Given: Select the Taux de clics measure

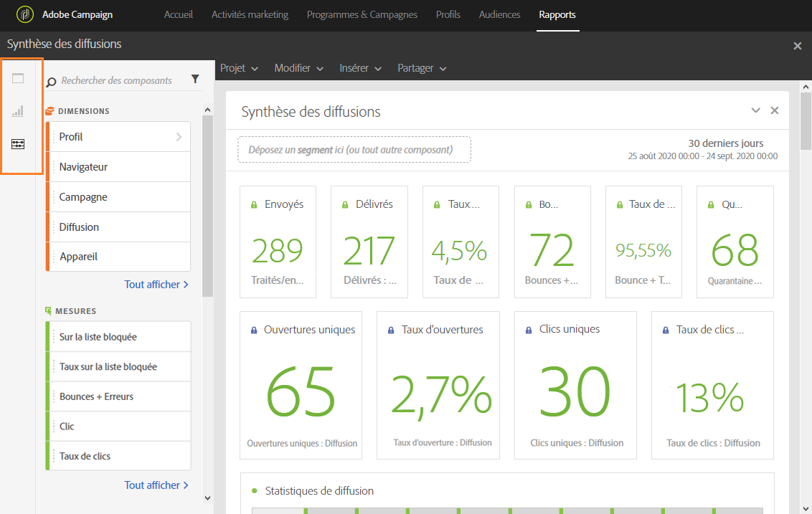Looking at the screenshot, I should point(85,456).
